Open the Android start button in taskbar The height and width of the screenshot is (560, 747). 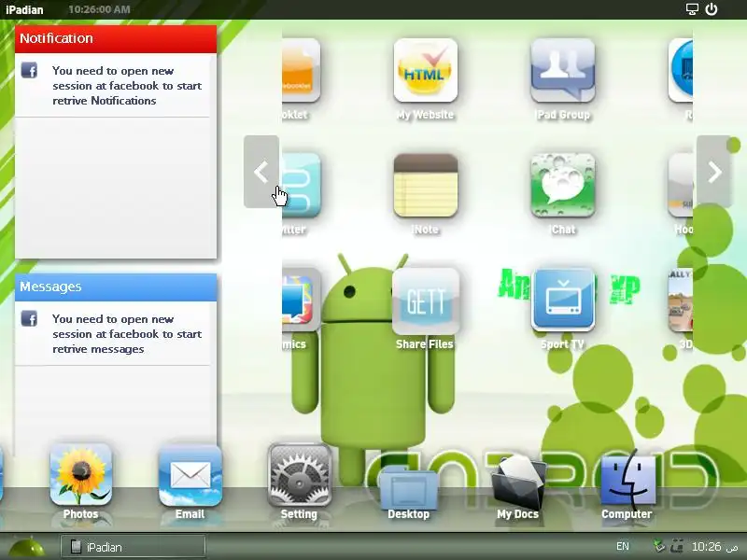[x=27, y=548]
